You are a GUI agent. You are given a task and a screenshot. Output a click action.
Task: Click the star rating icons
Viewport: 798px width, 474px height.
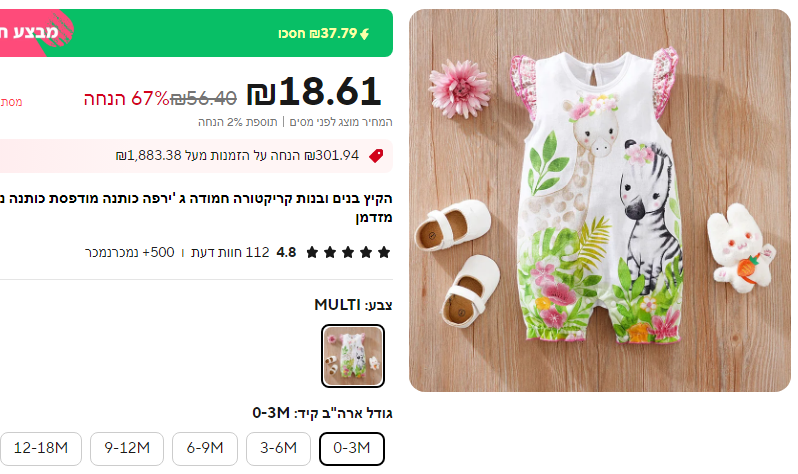click(348, 253)
